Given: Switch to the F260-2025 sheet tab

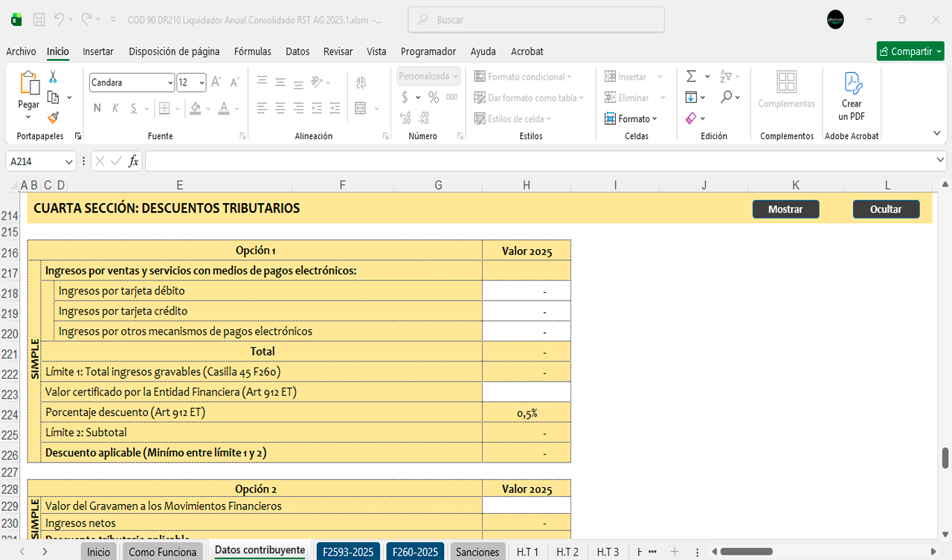Looking at the screenshot, I should pos(415,552).
